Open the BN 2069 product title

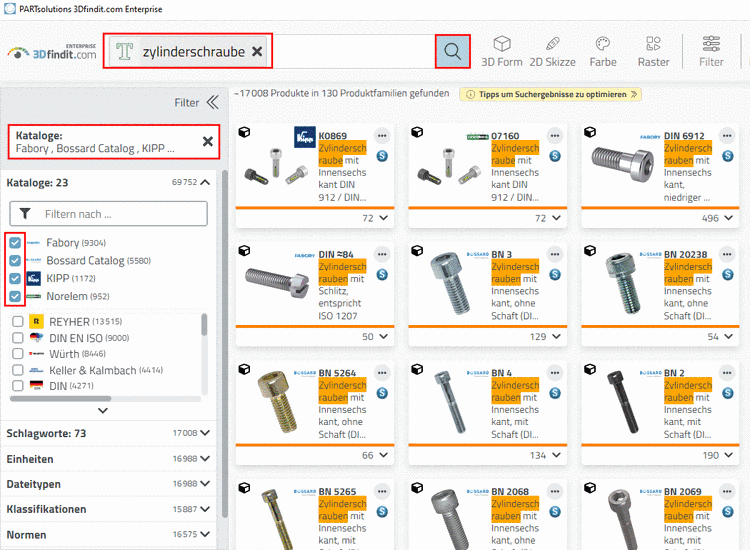click(683, 492)
